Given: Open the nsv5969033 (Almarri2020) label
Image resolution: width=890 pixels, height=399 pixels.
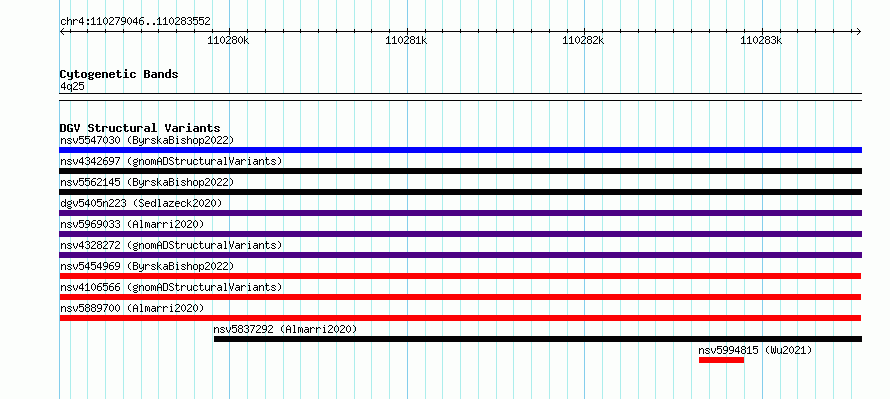Looking at the screenshot, I should click(132, 224).
